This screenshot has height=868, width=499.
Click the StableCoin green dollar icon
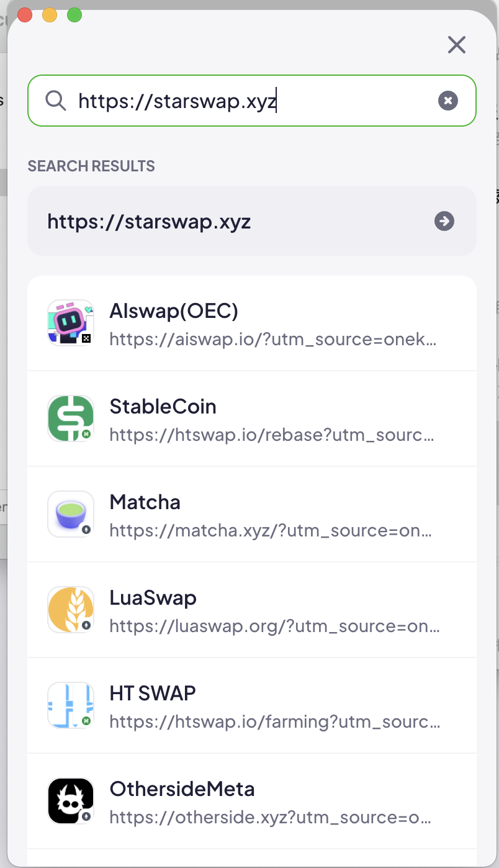(71, 418)
